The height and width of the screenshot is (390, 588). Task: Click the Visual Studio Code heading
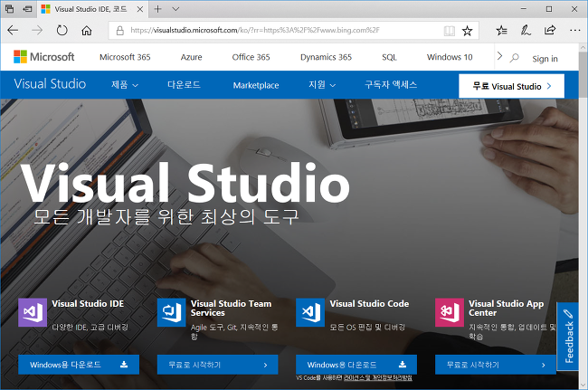coord(369,304)
